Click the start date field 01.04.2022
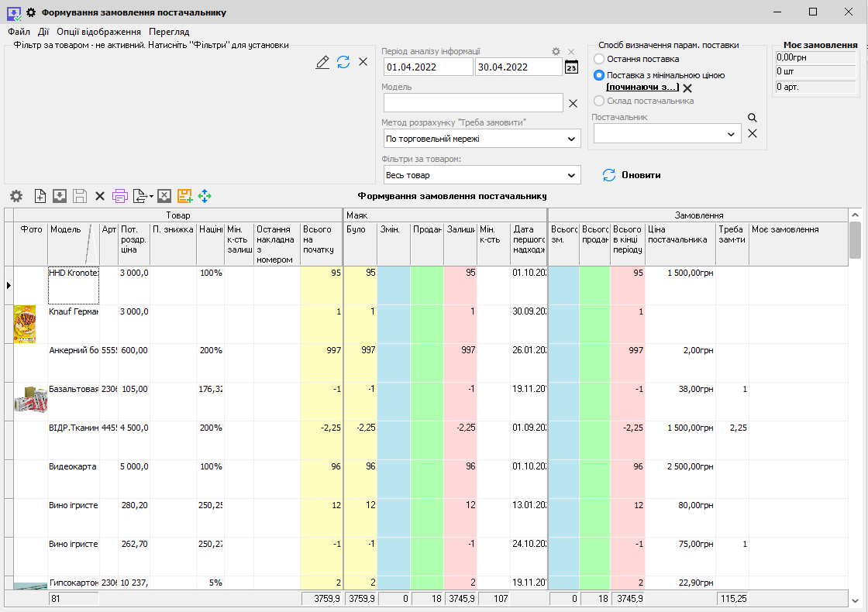The height and width of the screenshot is (612, 868). click(428, 67)
